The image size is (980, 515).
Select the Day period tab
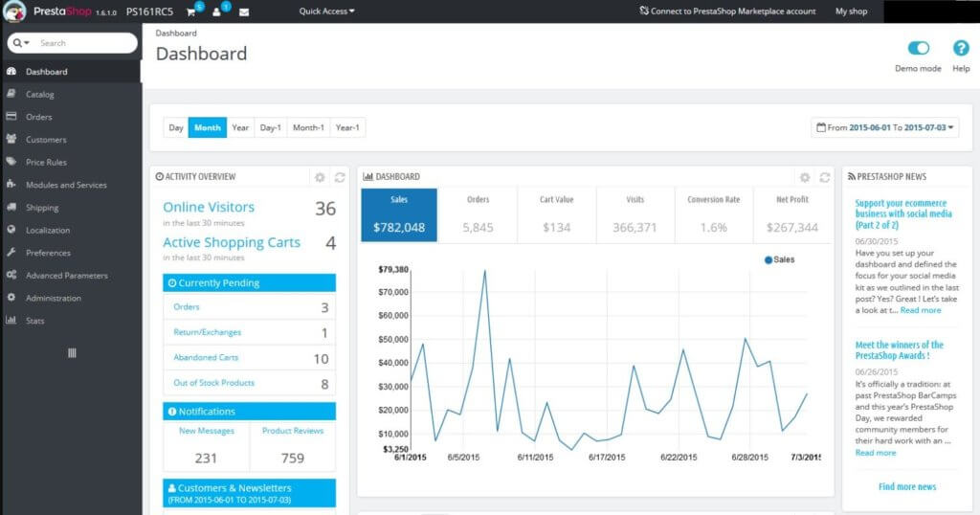[x=176, y=127]
